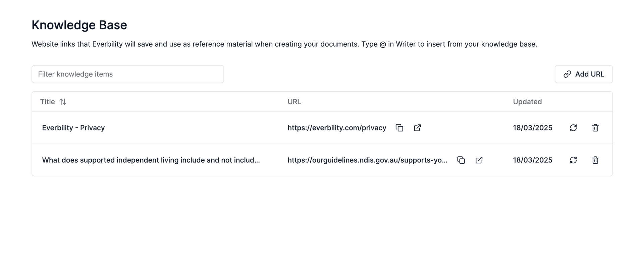
Task: Delete the supported independent living entry
Action: click(595, 160)
